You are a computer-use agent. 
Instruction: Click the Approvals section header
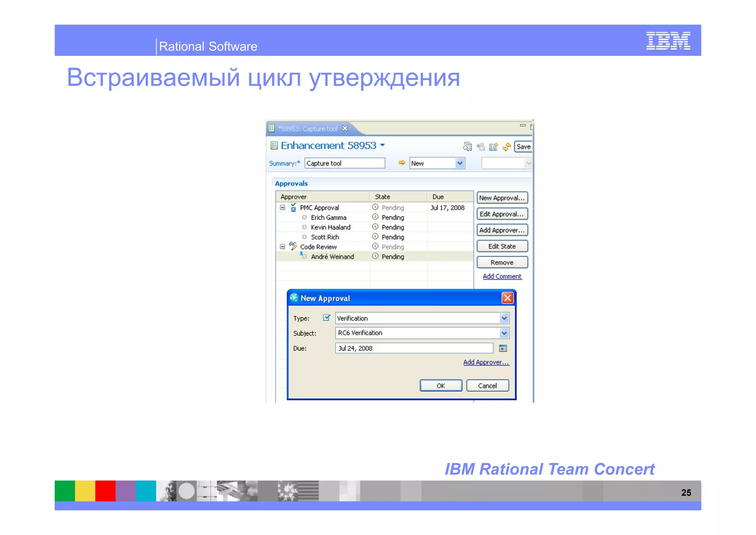(291, 184)
